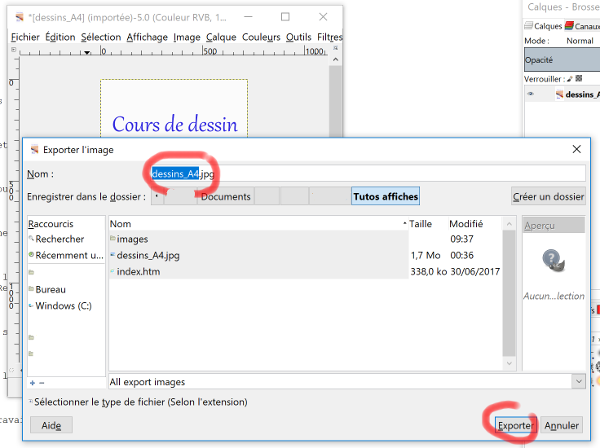The height and width of the screenshot is (448, 600).
Task: Toggle lock pixels brush icon
Action: (x=570, y=79)
